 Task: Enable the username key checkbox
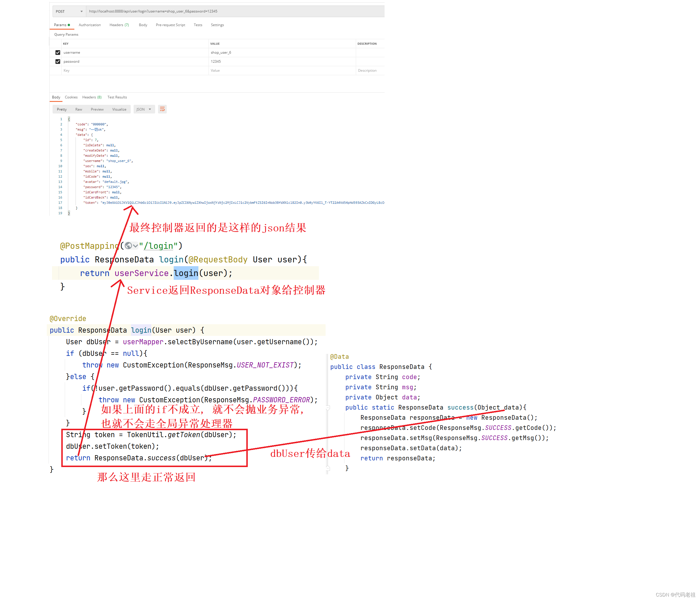[58, 53]
